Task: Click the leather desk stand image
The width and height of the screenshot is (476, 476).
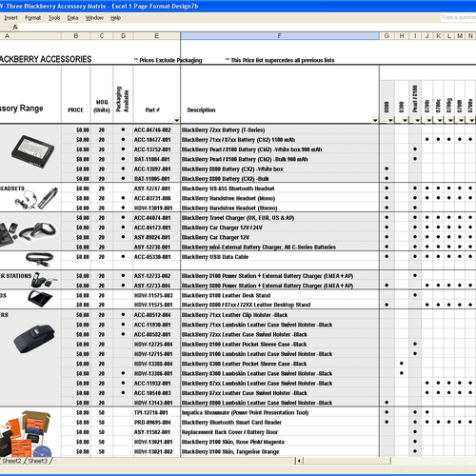Action: (x=40, y=298)
